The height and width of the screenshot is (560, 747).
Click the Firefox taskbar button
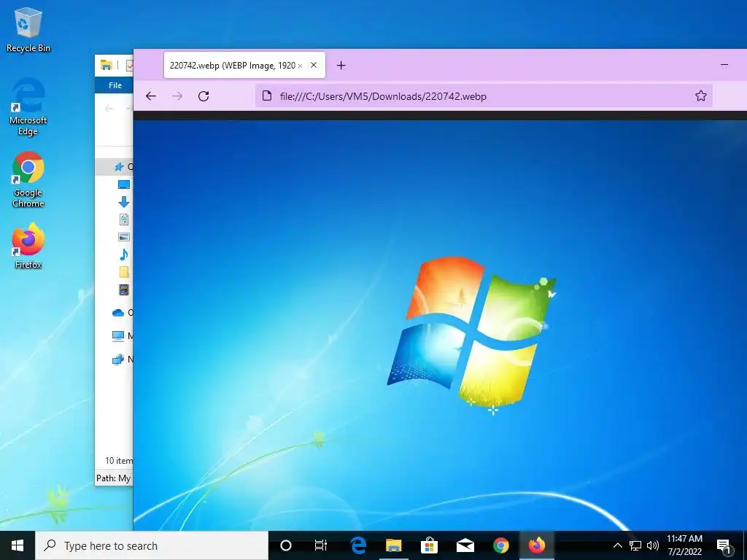click(536, 545)
